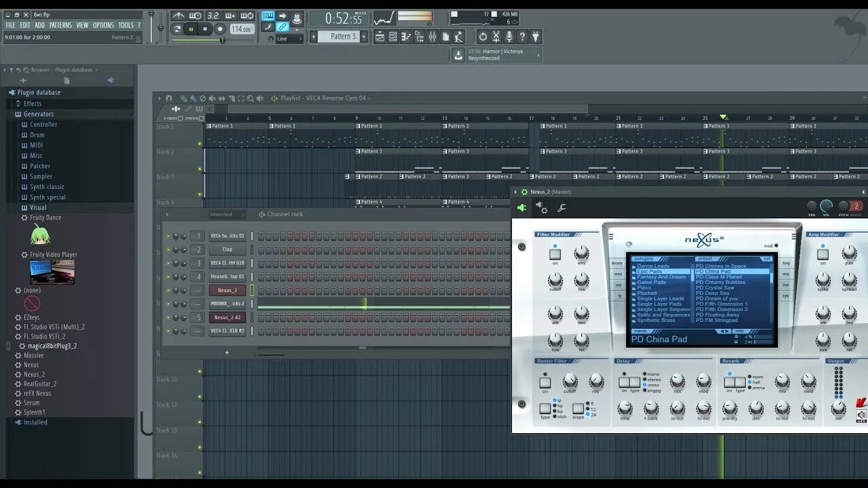Open the VIEW menu
Screen dimensions: 868x488
point(82,25)
